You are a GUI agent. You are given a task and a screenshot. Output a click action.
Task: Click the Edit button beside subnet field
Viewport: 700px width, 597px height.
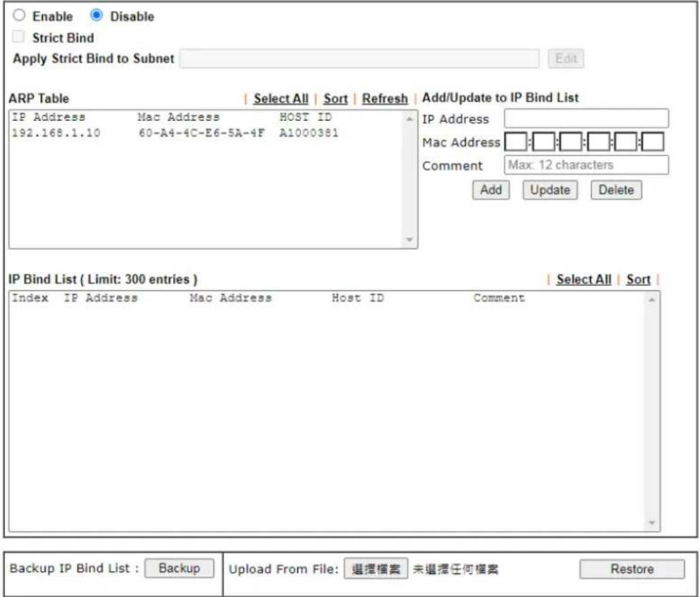tap(566, 58)
